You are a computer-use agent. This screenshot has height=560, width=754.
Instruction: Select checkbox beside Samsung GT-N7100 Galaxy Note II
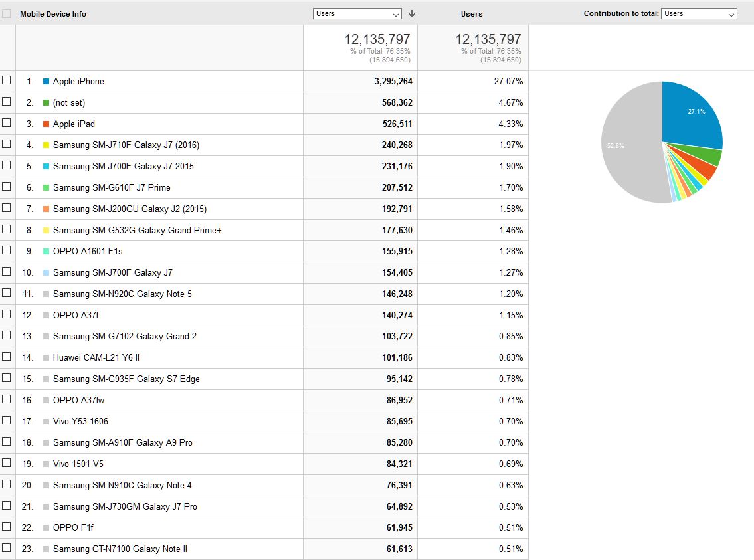(6, 547)
